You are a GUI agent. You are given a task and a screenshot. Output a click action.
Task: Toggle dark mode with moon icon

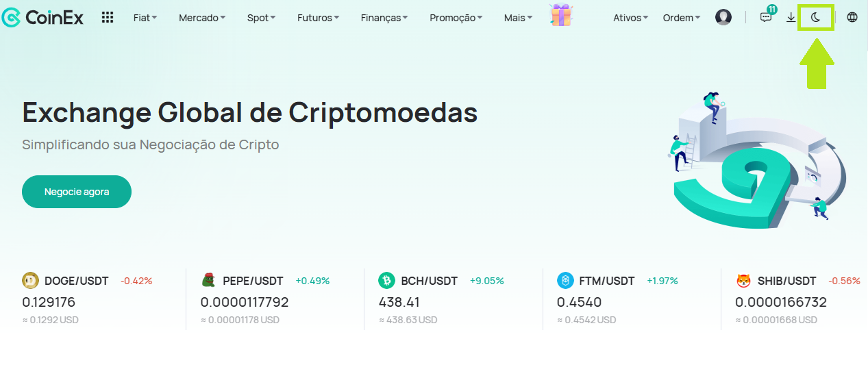click(x=815, y=18)
